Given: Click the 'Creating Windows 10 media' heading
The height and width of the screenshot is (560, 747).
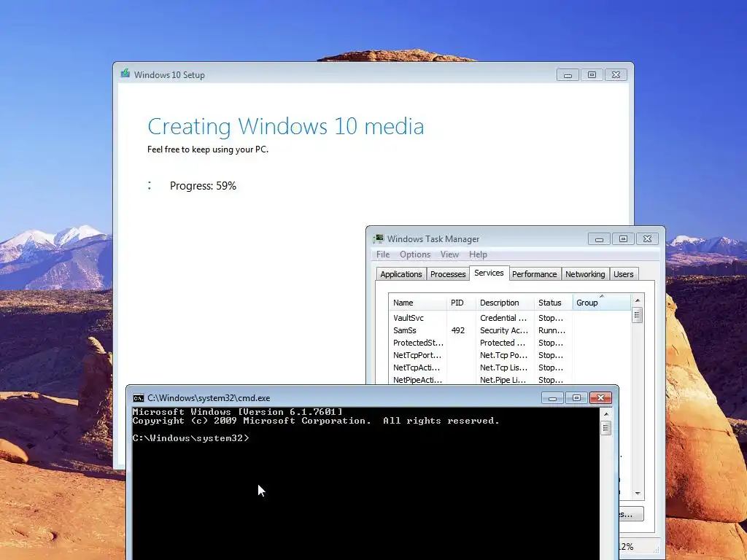Looking at the screenshot, I should point(286,127).
